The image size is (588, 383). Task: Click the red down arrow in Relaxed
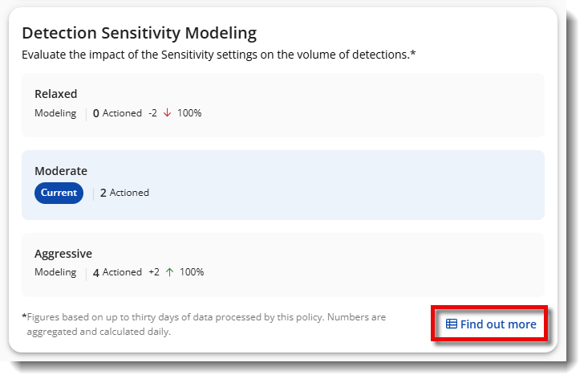tap(167, 113)
